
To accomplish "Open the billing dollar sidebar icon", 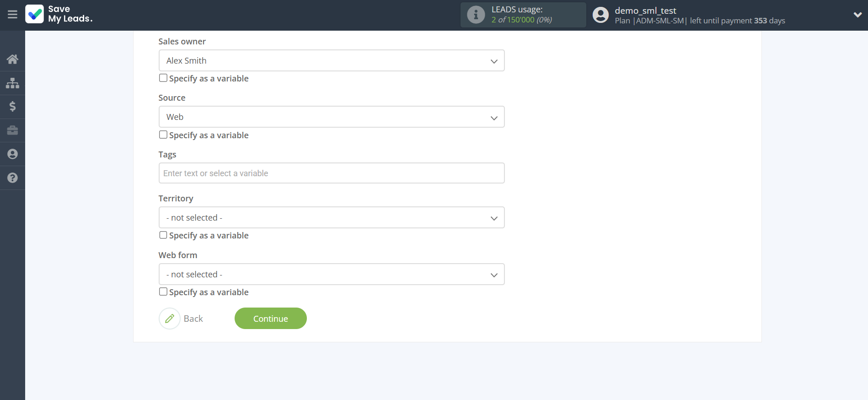I will coord(12,107).
